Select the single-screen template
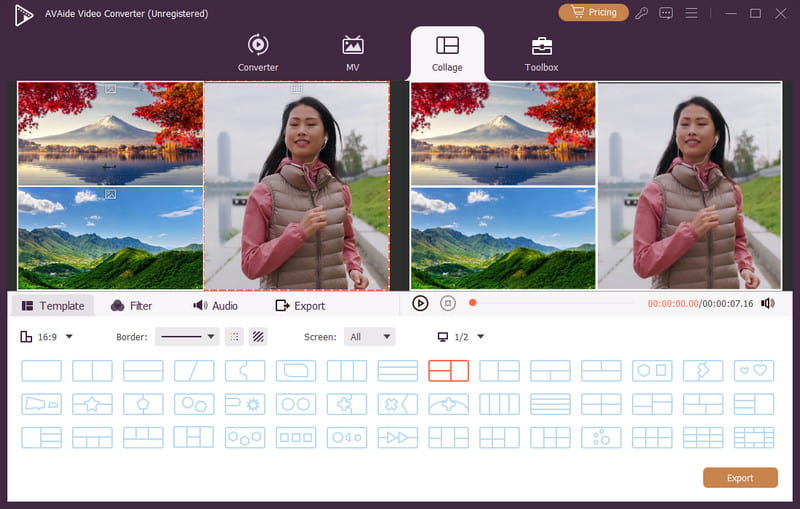This screenshot has width=800, height=509. click(41, 371)
